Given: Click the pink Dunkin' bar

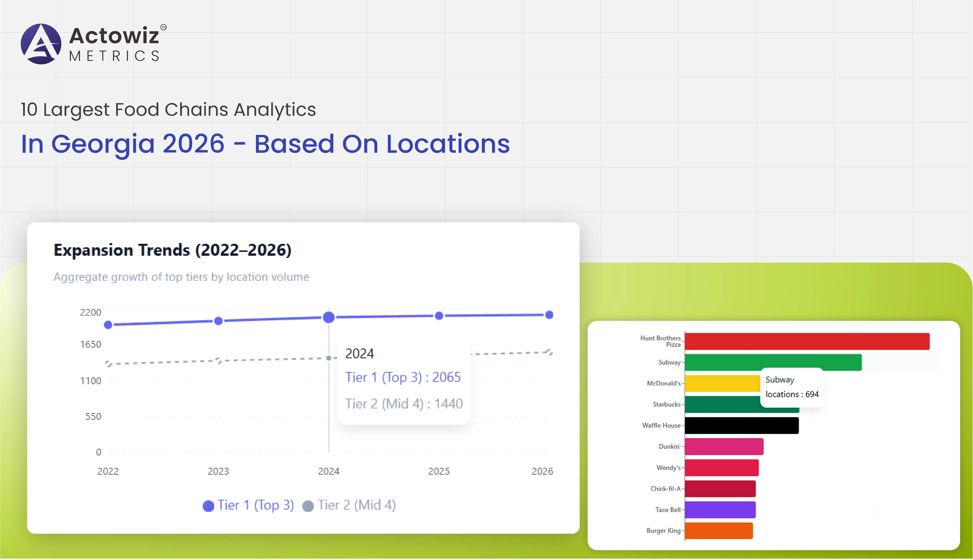Looking at the screenshot, I should click(x=724, y=447).
